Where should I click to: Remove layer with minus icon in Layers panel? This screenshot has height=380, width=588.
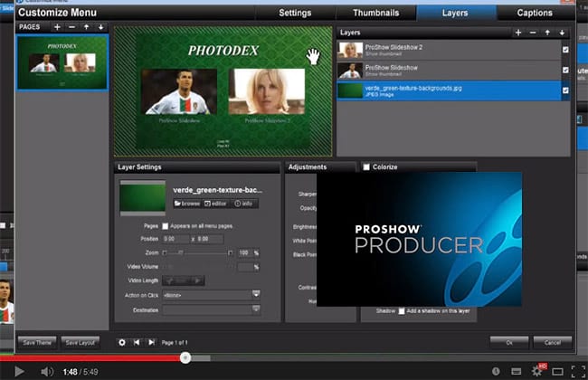click(x=533, y=33)
